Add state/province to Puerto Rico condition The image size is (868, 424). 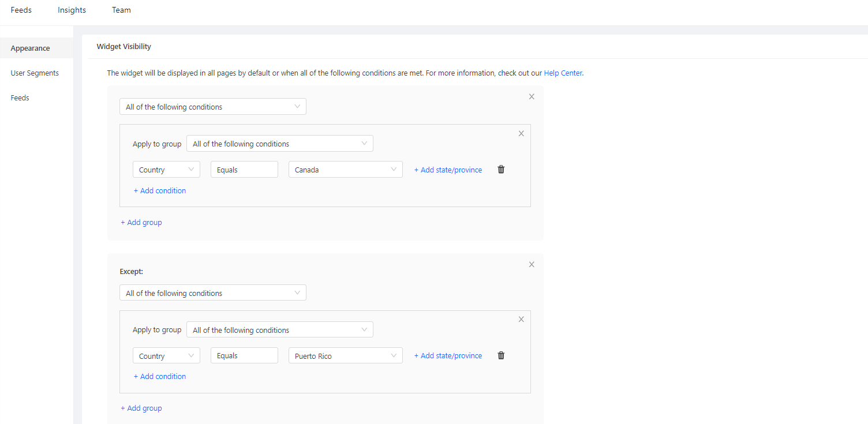(x=448, y=355)
